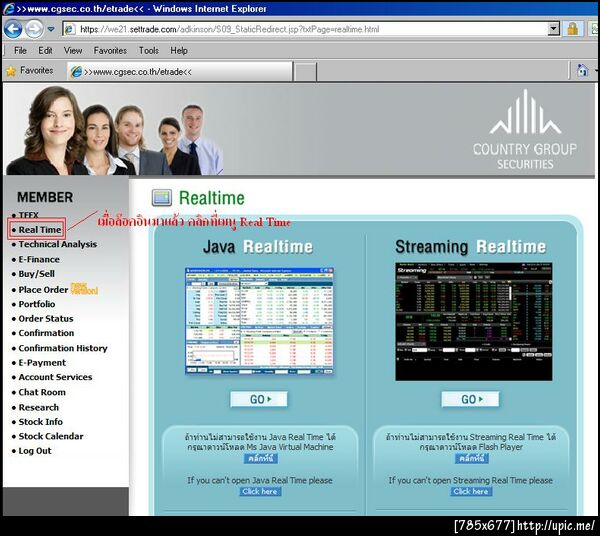Click the Favorites star button
The image size is (600, 536).
pos(30,71)
